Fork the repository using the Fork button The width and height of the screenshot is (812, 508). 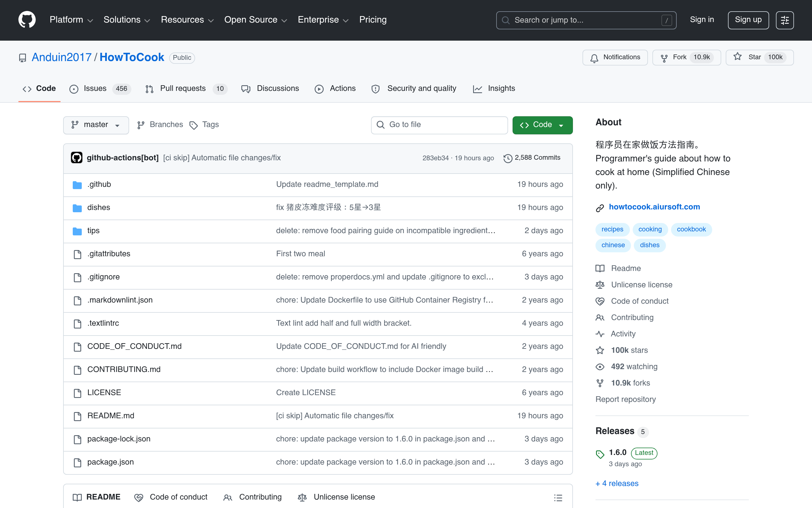687,58
